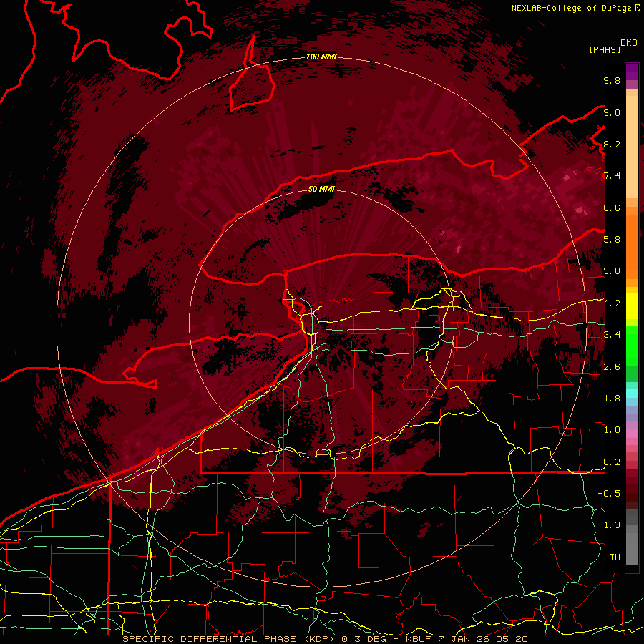This screenshot has height=644, width=644.
Task: Click the KBUF 7 JAN 26 05:20 timestamp
Action: 467,639
